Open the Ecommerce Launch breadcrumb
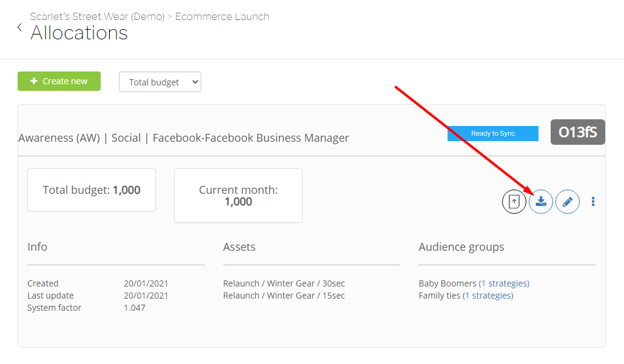This screenshot has height=364, width=624. [222, 16]
